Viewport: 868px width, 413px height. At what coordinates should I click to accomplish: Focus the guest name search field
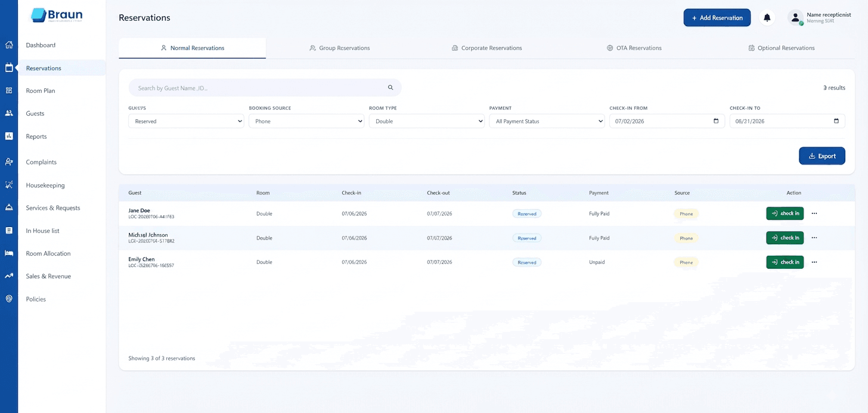click(x=265, y=88)
